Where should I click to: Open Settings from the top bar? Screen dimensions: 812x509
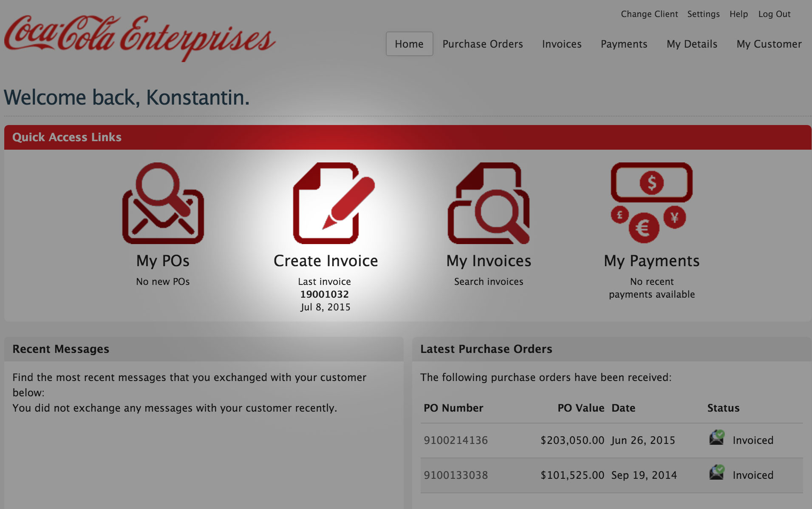click(703, 14)
